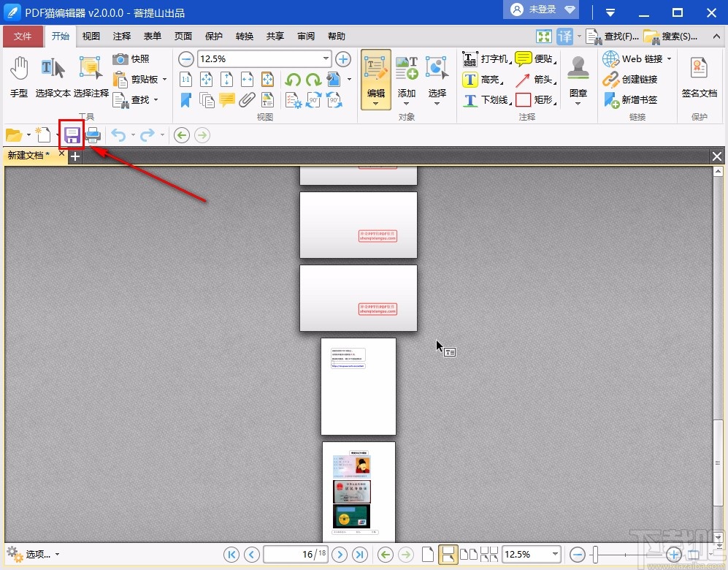The width and height of the screenshot is (728, 570).
Task: Switch to the Protect (保护) ribbon tab
Action: (213, 37)
